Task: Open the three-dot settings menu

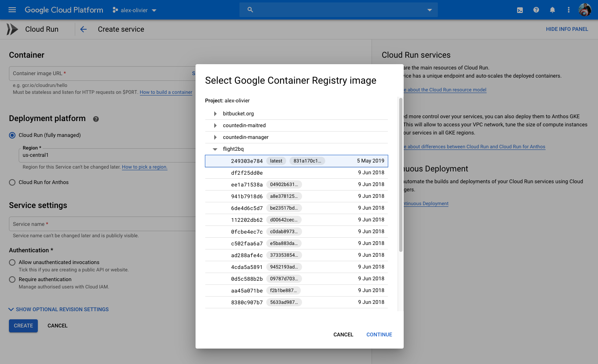Action: (x=568, y=10)
